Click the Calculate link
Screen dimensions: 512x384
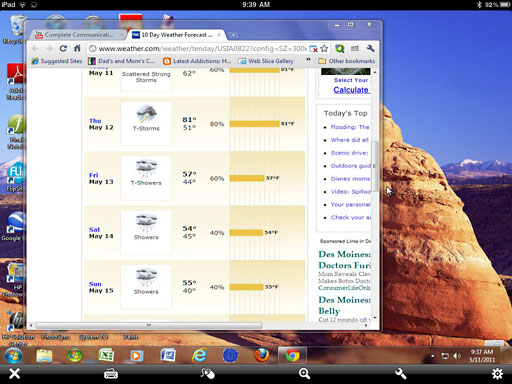pyautogui.click(x=351, y=90)
